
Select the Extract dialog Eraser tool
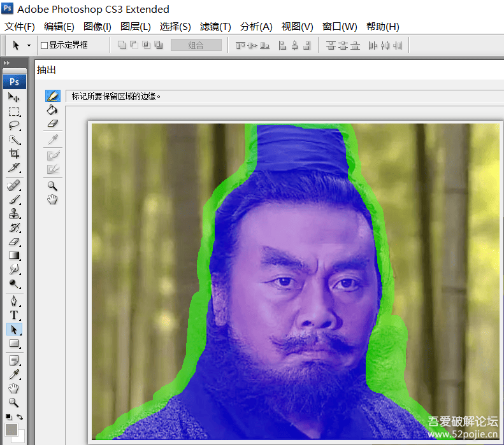coord(52,124)
